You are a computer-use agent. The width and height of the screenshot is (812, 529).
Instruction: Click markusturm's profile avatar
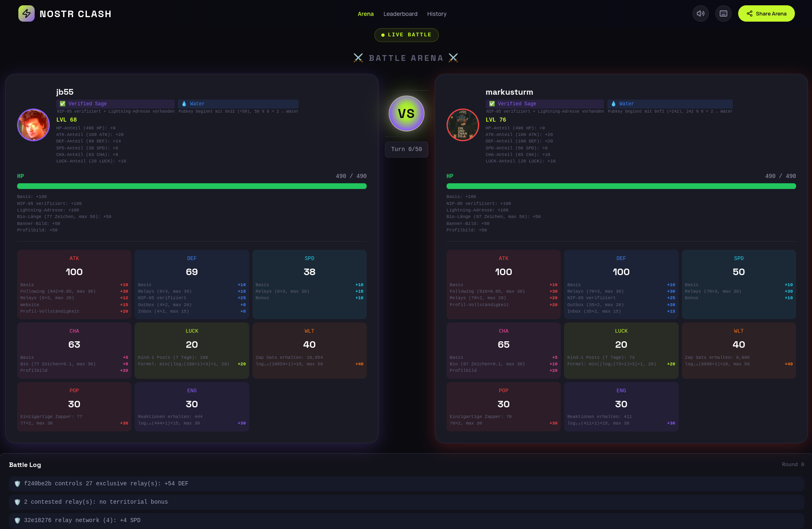click(462, 125)
